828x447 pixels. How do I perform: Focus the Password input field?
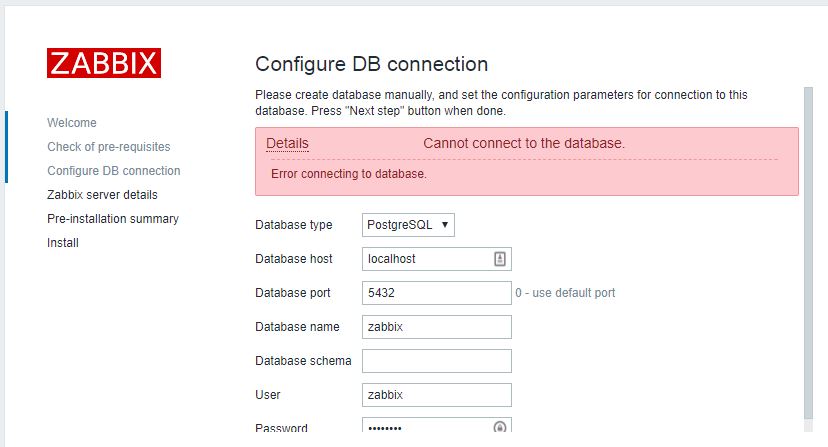425,427
